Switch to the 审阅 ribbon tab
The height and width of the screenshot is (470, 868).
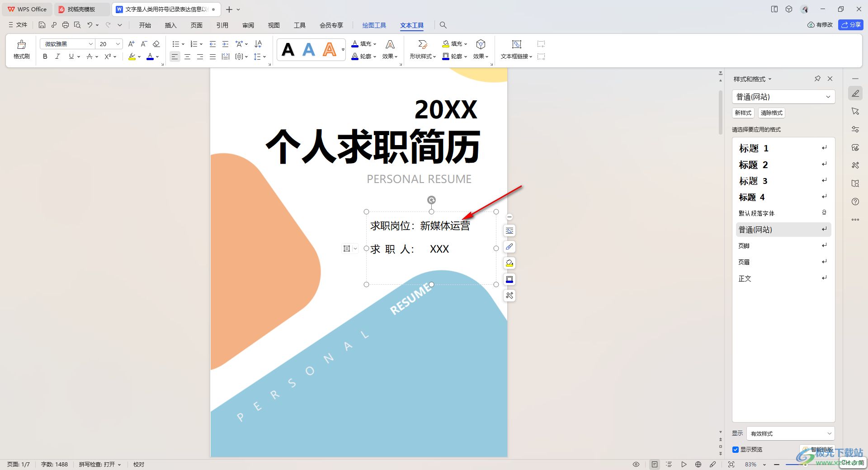(248, 25)
